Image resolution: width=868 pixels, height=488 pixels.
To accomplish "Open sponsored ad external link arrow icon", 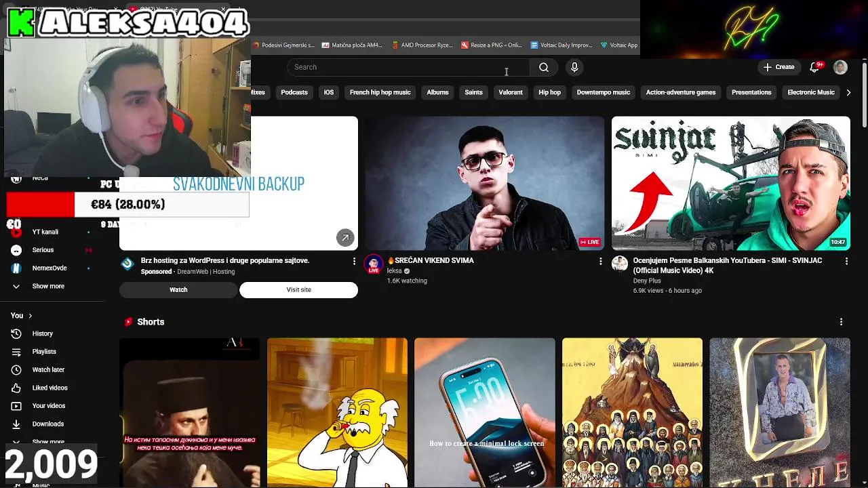I will [x=345, y=237].
